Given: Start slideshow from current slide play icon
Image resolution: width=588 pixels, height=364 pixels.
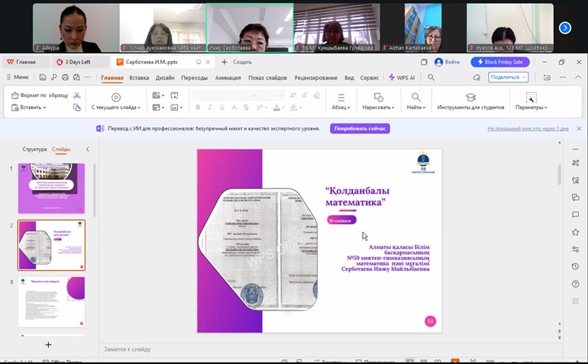Looking at the screenshot, I should click(x=116, y=97).
